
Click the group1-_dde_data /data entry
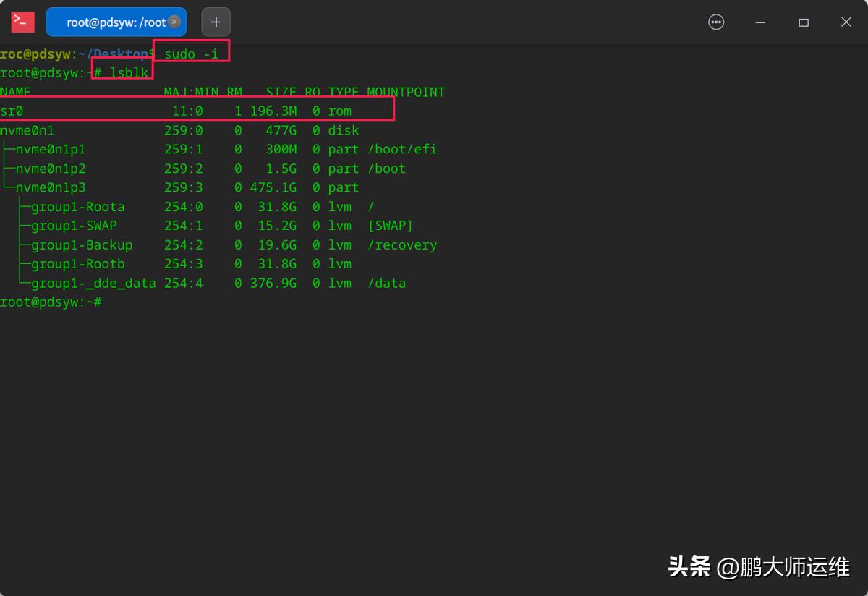(94, 283)
